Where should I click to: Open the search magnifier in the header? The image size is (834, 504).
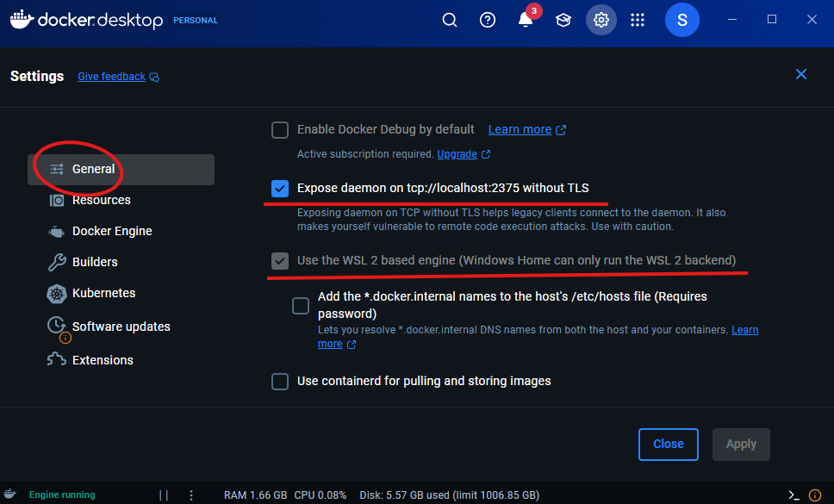point(450,20)
